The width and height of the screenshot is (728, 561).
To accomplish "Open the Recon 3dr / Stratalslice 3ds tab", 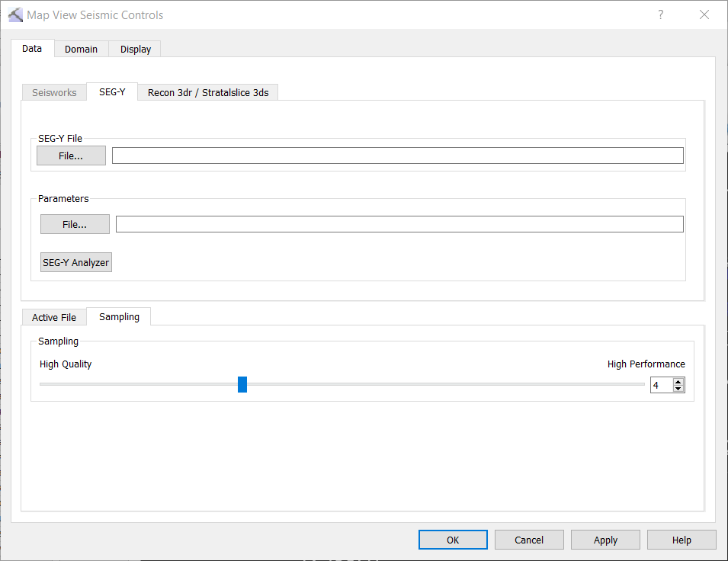I will [x=208, y=93].
